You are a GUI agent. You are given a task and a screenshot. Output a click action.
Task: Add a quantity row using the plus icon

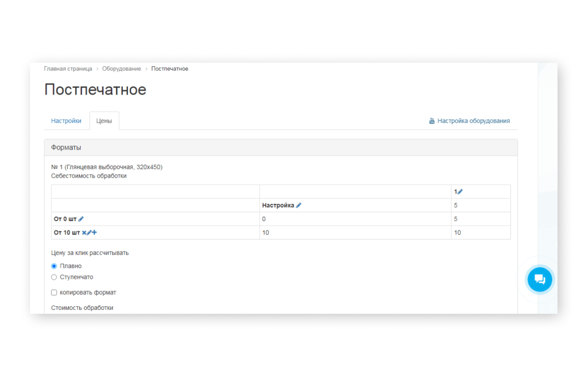(94, 233)
